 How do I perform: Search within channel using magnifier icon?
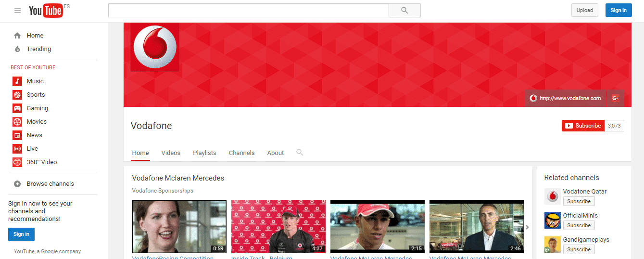tap(300, 153)
